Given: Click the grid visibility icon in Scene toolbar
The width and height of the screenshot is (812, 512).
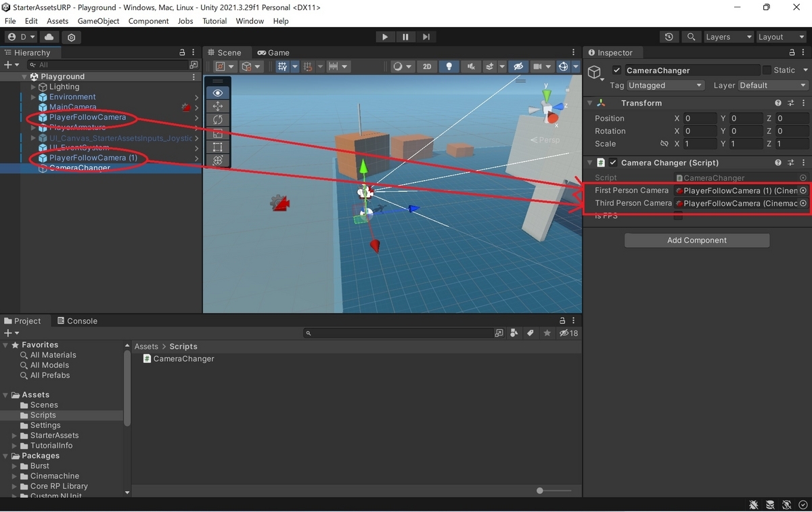Looking at the screenshot, I should click(282, 66).
